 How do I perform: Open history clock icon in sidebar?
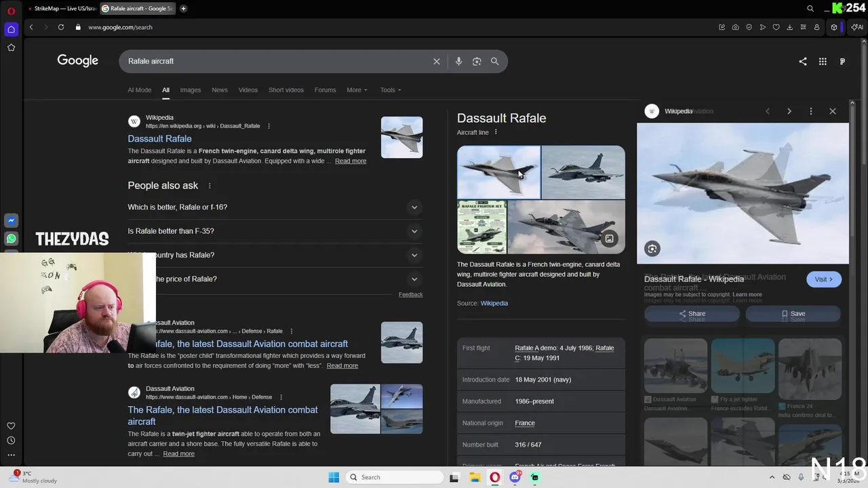pyautogui.click(x=11, y=441)
